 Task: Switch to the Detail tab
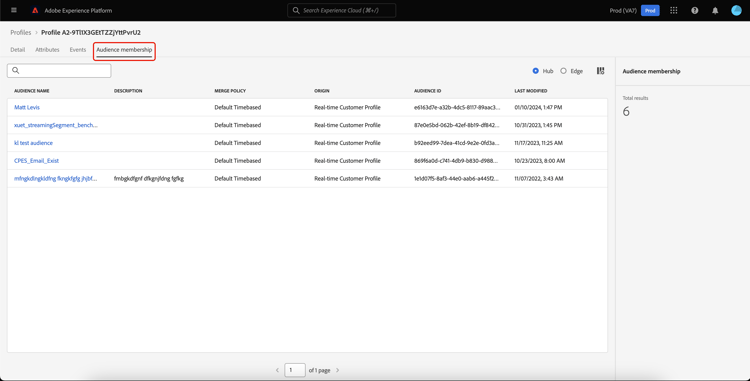pyautogui.click(x=18, y=50)
